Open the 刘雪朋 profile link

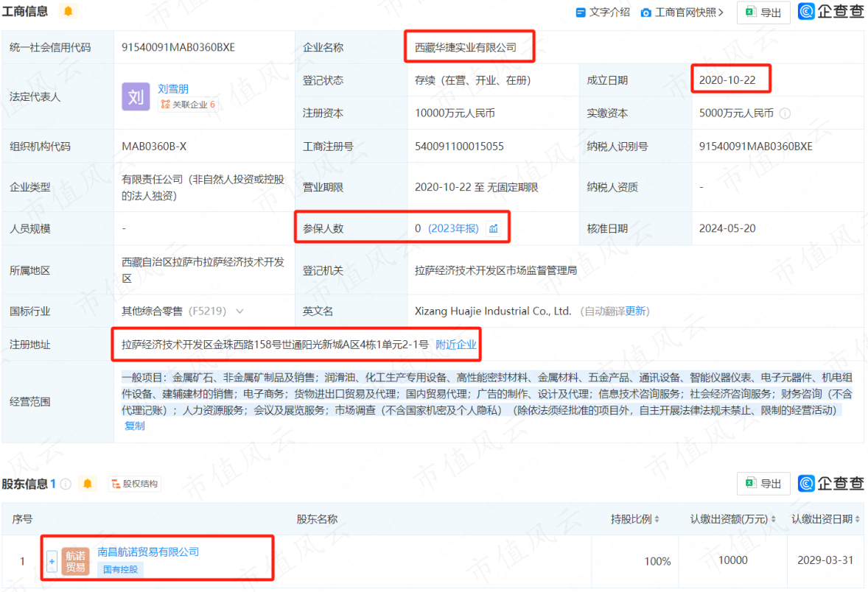[x=173, y=88]
